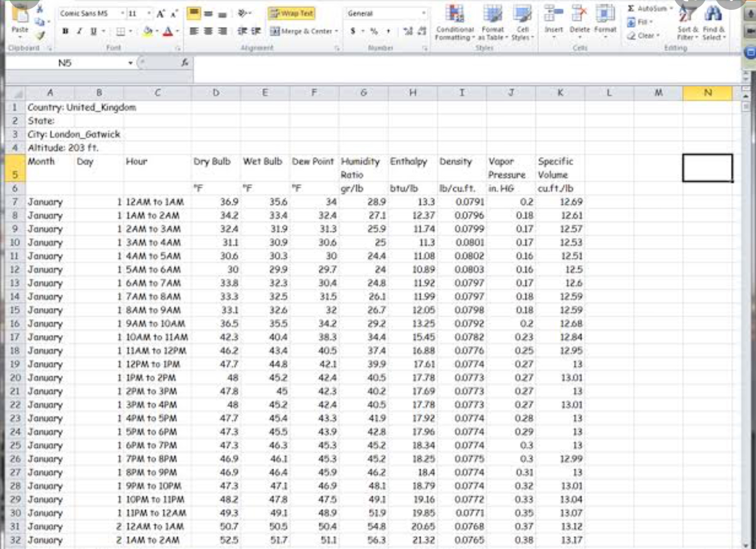Apply Percent Style
The height and width of the screenshot is (549, 756).
(375, 31)
